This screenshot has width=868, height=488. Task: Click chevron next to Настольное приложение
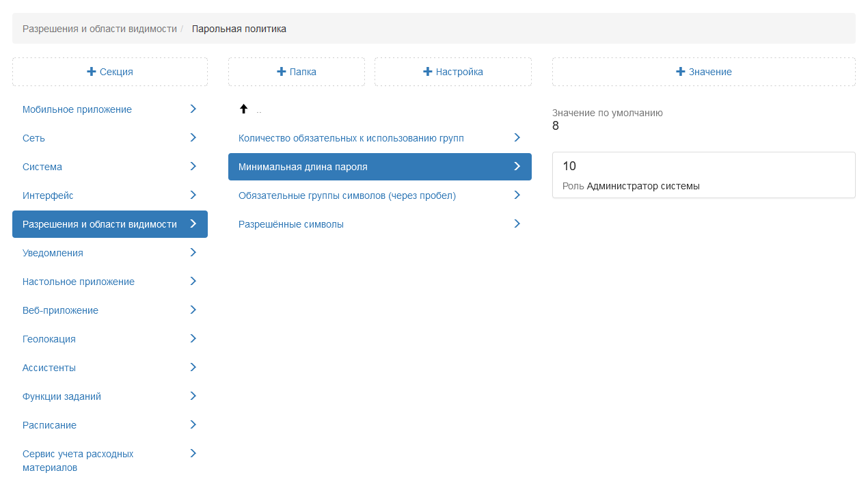[193, 282]
